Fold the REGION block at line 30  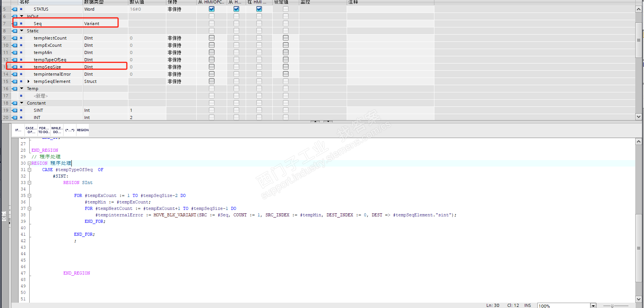[29, 163]
